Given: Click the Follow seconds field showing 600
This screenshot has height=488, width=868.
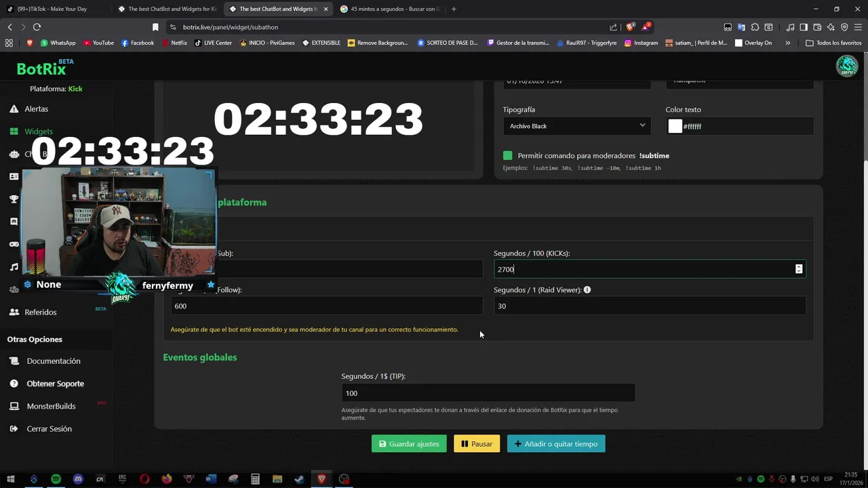Looking at the screenshot, I should tap(327, 306).
